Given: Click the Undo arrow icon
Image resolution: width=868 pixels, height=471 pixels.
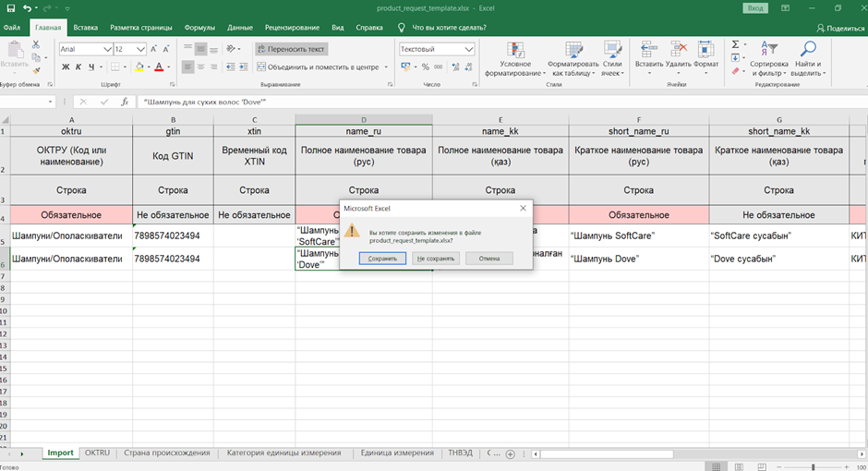Looking at the screenshot, I should (x=27, y=8).
